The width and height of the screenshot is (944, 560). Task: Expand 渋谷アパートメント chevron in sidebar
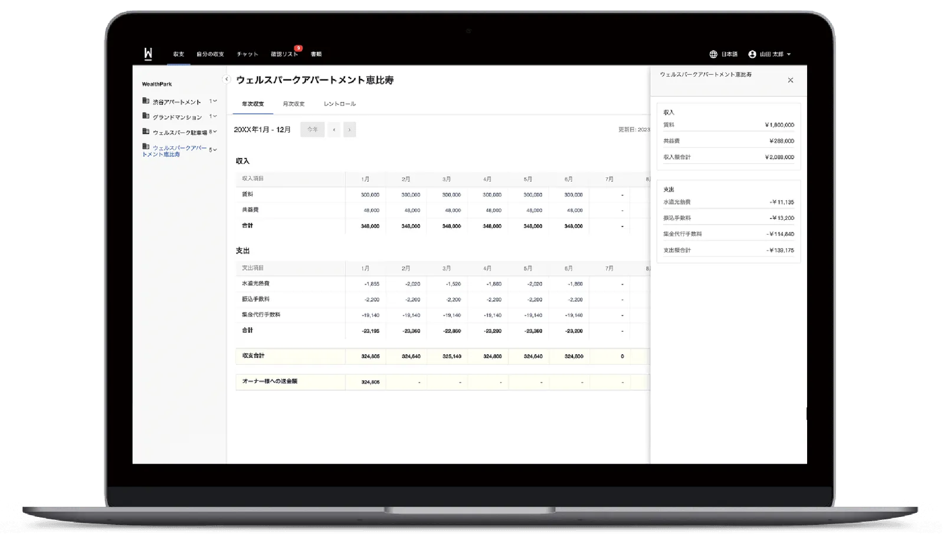click(215, 101)
